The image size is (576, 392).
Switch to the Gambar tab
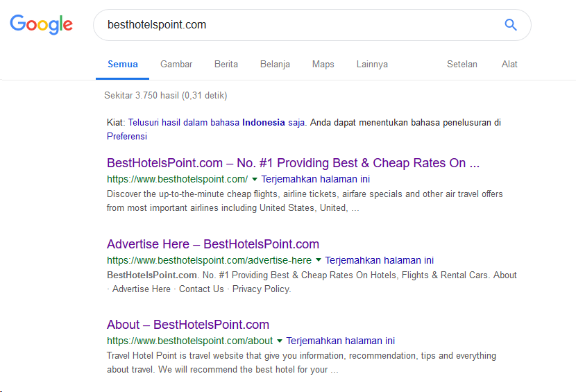coord(176,65)
